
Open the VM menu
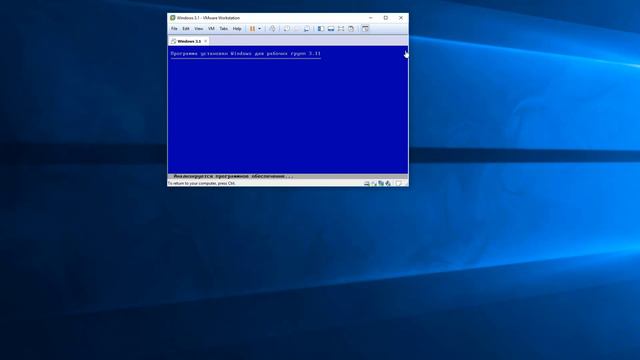[x=211, y=29]
